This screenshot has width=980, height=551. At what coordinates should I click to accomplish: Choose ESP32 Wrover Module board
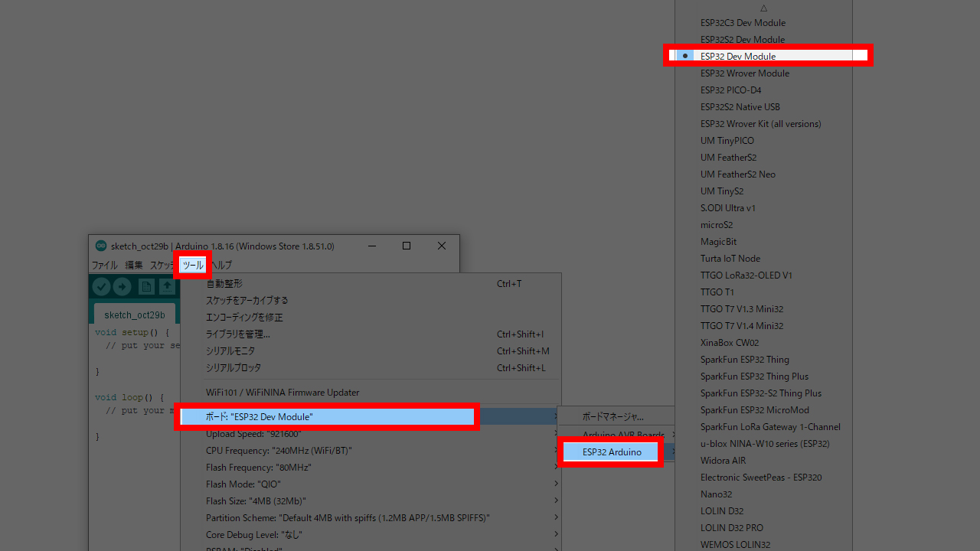click(744, 73)
